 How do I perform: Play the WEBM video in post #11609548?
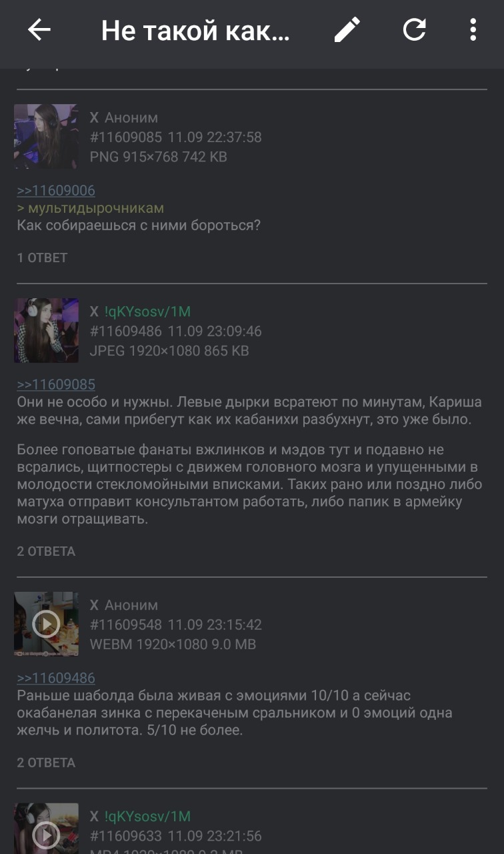(46, 624)
